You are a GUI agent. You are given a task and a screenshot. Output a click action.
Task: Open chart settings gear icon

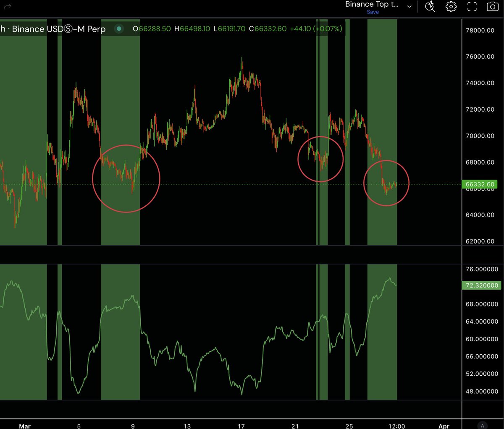click(x=451, y=6)
